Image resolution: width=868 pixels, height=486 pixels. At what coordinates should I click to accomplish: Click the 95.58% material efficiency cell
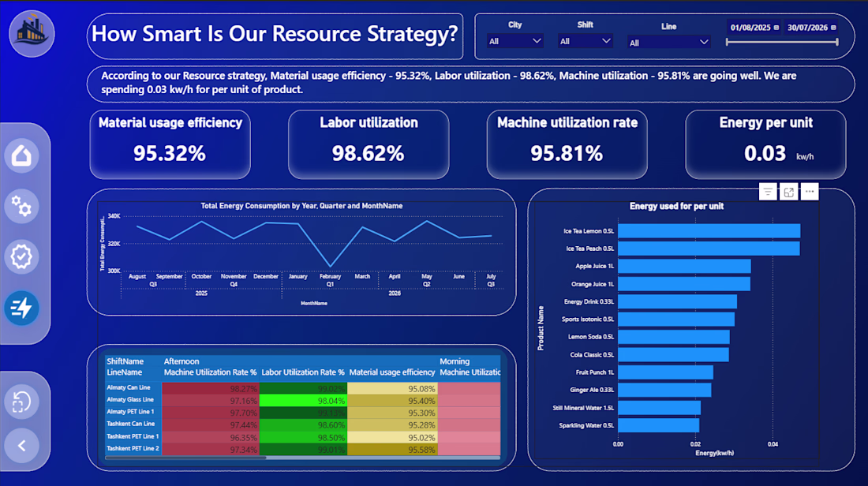[392, 450]
